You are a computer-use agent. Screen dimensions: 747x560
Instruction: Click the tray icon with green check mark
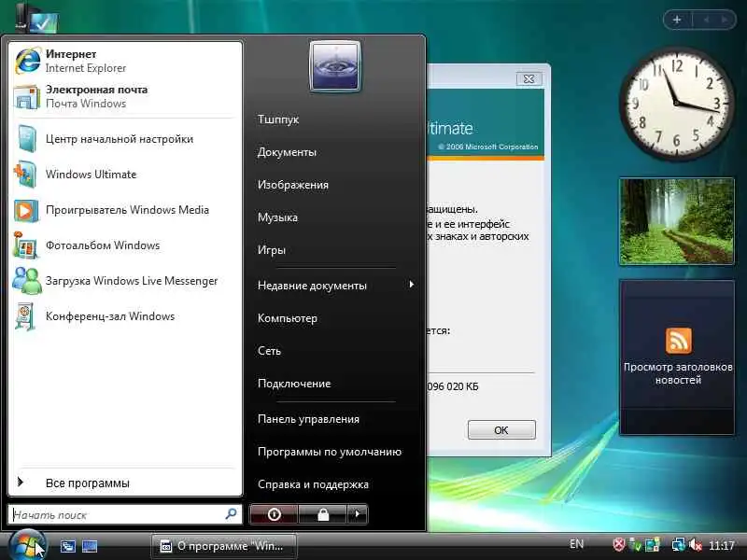click(x=635, y=544)
